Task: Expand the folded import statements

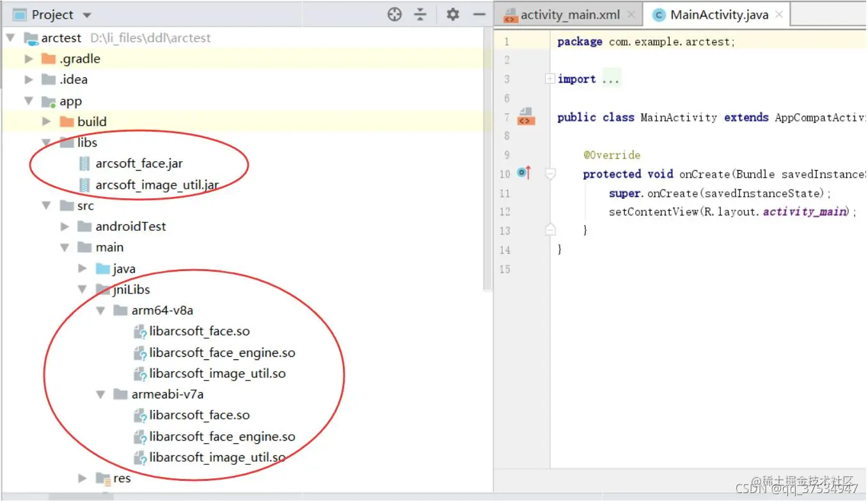Action: click(x=549, y=79)
